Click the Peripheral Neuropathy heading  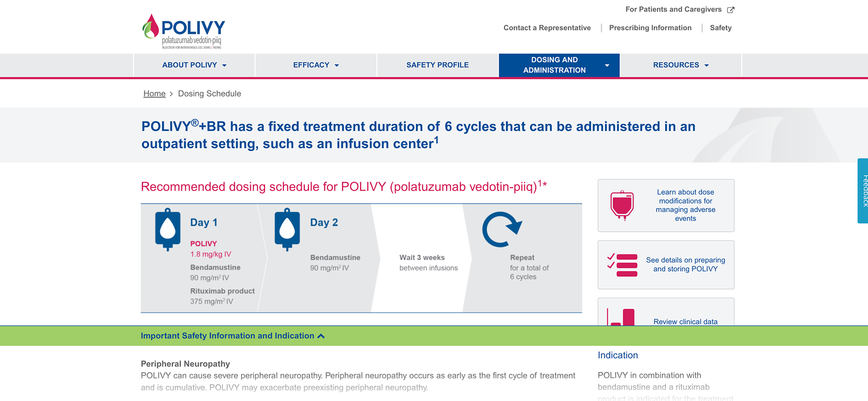click(x=185, y=364)
